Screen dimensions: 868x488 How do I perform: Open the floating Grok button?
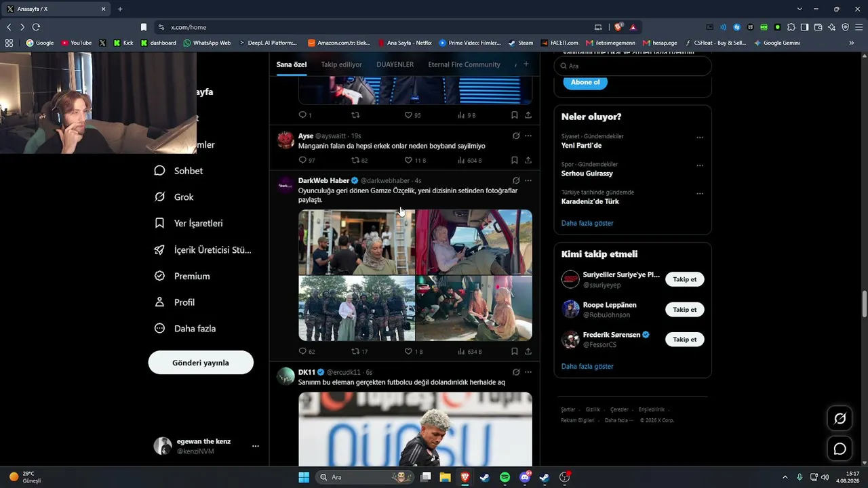tap(840, 419)
